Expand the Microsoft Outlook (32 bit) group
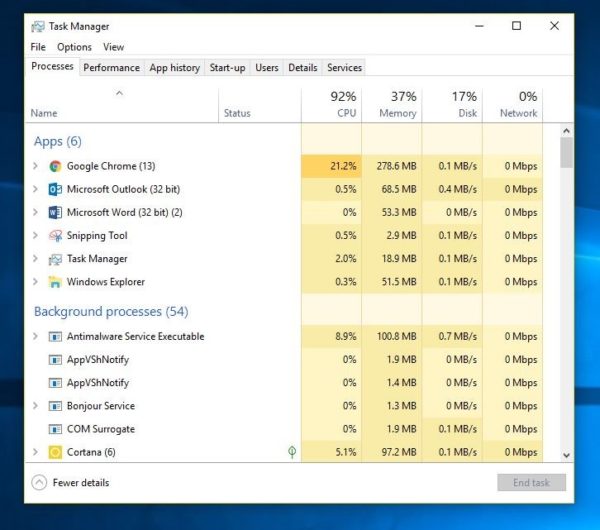Viewport: 600px width, 530px height. point(35,189)
